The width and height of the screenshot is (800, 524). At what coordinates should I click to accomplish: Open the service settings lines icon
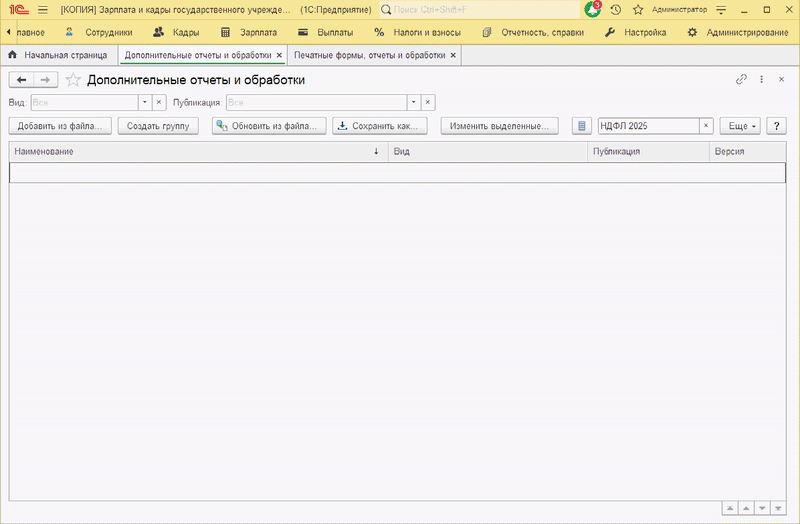click(x=721, y=10)
